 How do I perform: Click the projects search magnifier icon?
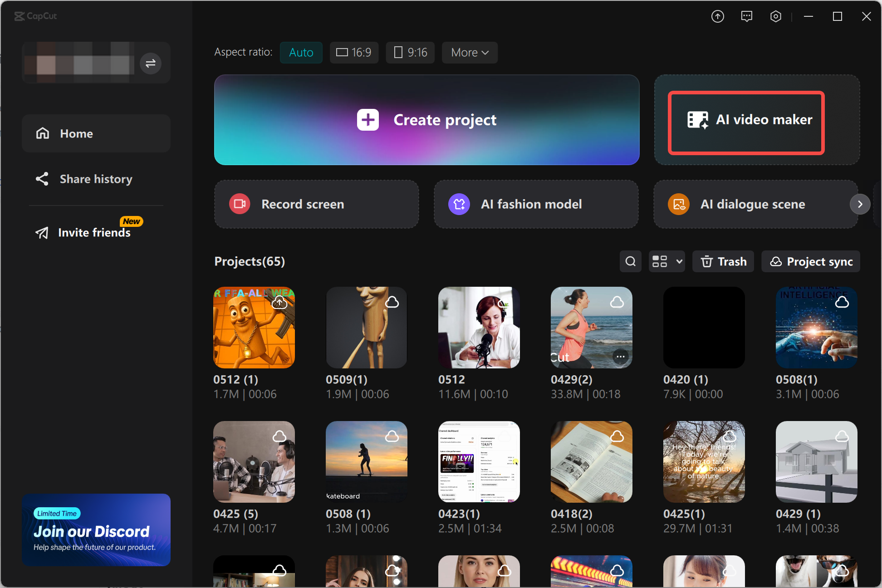click(630, 261)
